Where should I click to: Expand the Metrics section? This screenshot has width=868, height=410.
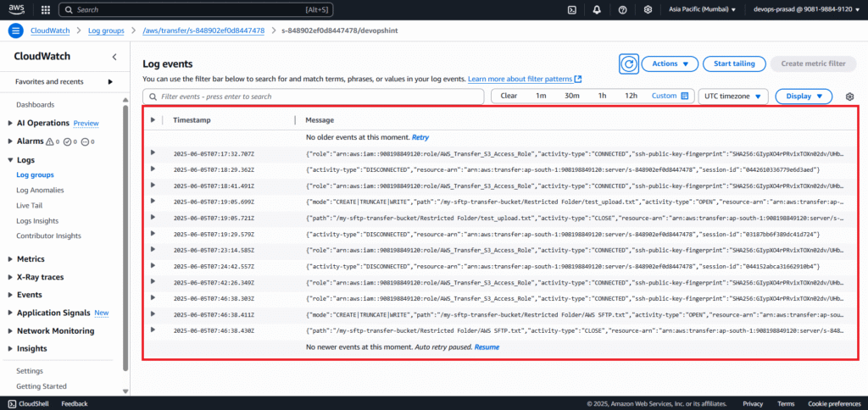[10, 259]
